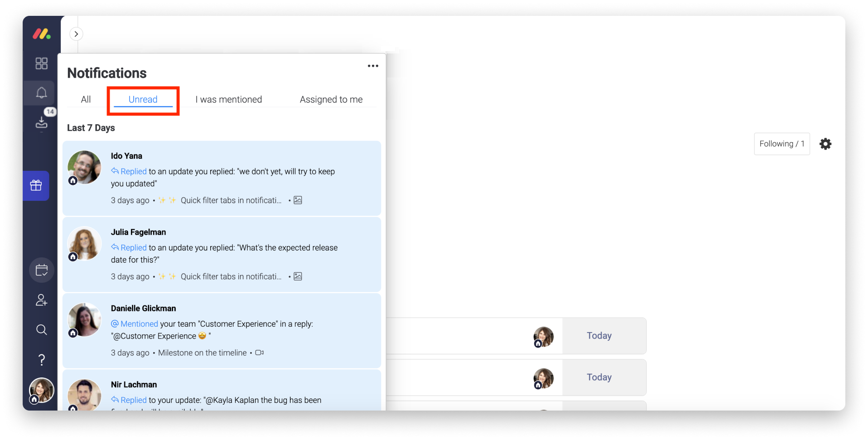Open the search magnifier icon

coord(41,329)
